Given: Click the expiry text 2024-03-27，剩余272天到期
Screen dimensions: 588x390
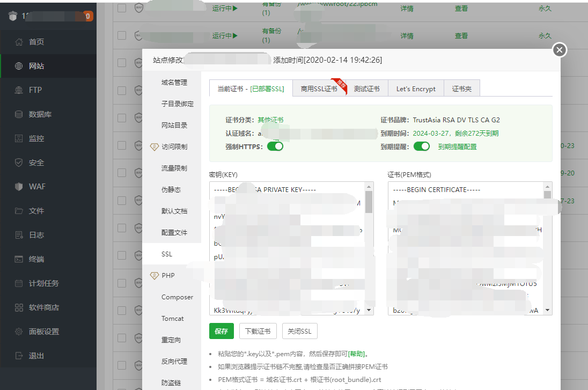Looking at the screenshot, I should (x=455, y=134).
